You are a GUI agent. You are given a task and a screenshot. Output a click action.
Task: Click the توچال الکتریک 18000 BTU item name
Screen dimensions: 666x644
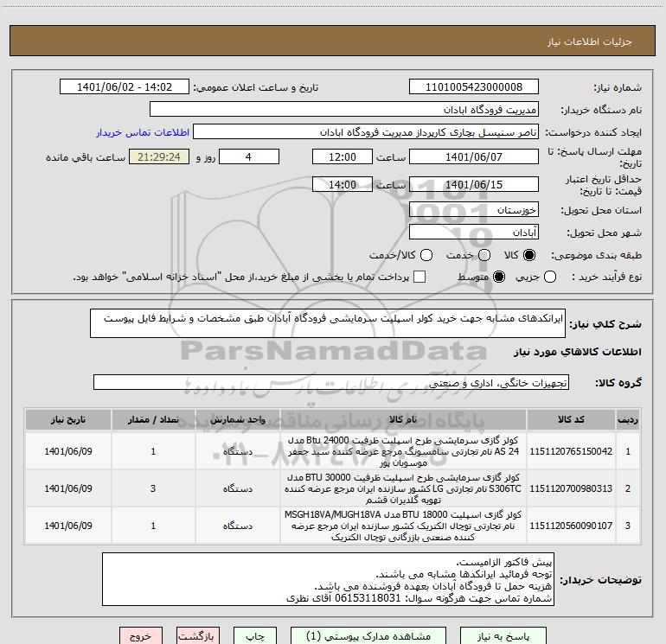coord(403,525)
